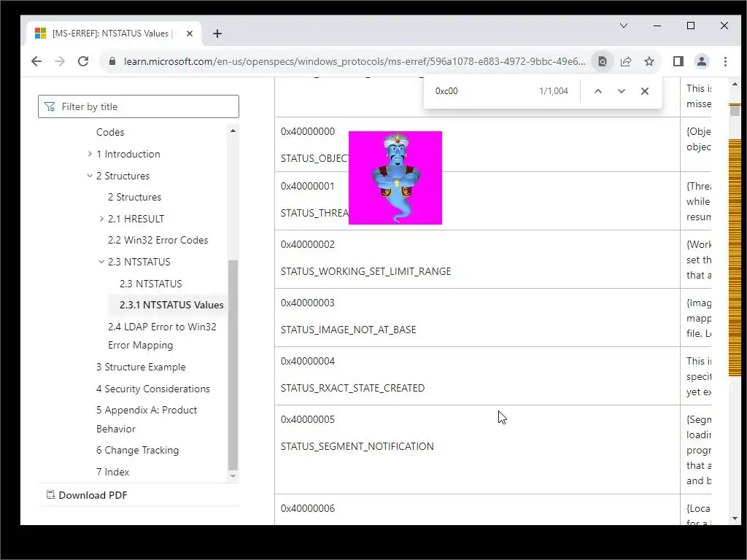Image resolution: width=747 pixels, height=560 pixels.
Task: Open Codes in the table of contents
Action: pyautogui.click(x=110, y=132)
